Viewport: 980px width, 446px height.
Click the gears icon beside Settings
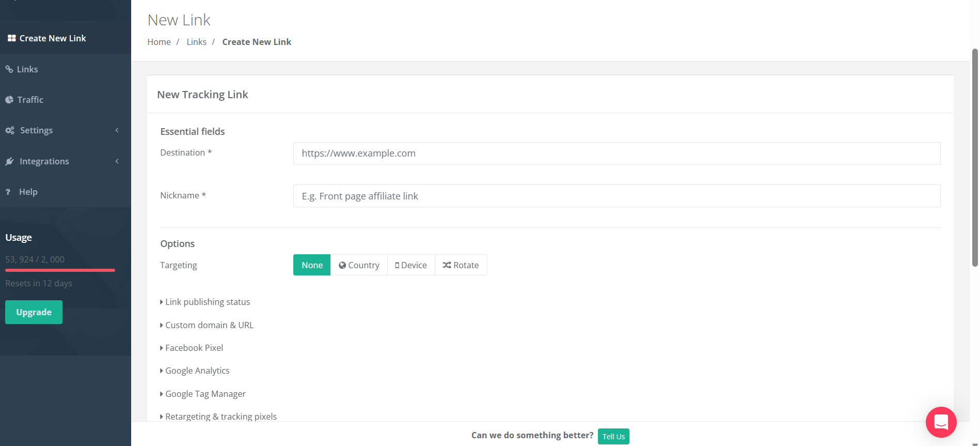pos(10,130)
